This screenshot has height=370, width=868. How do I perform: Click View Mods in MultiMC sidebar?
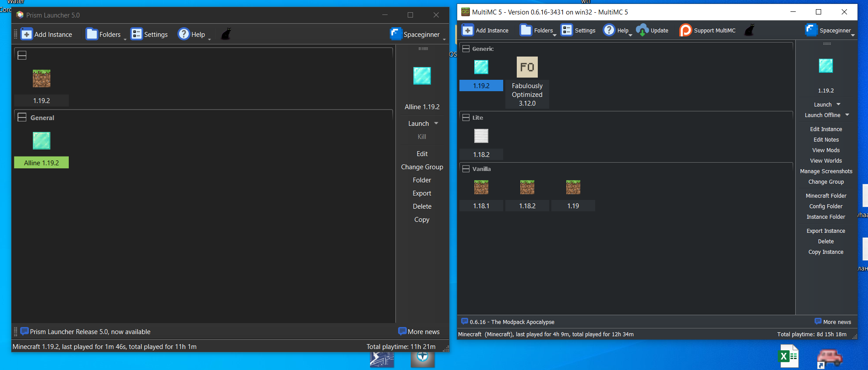[x=826, y=150]
